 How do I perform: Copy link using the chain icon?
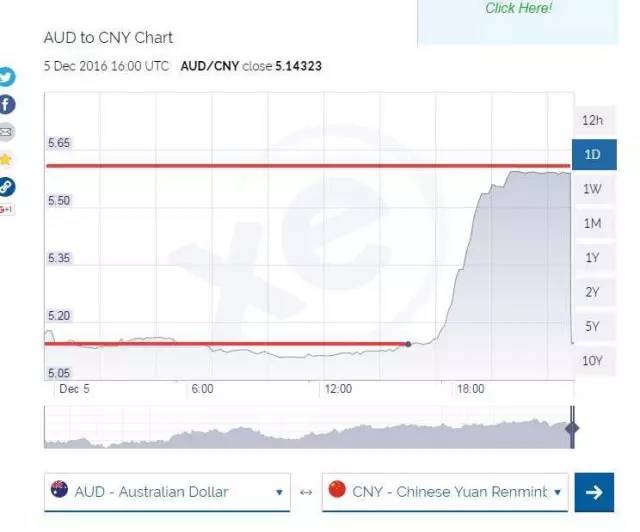tap(6, 186)
